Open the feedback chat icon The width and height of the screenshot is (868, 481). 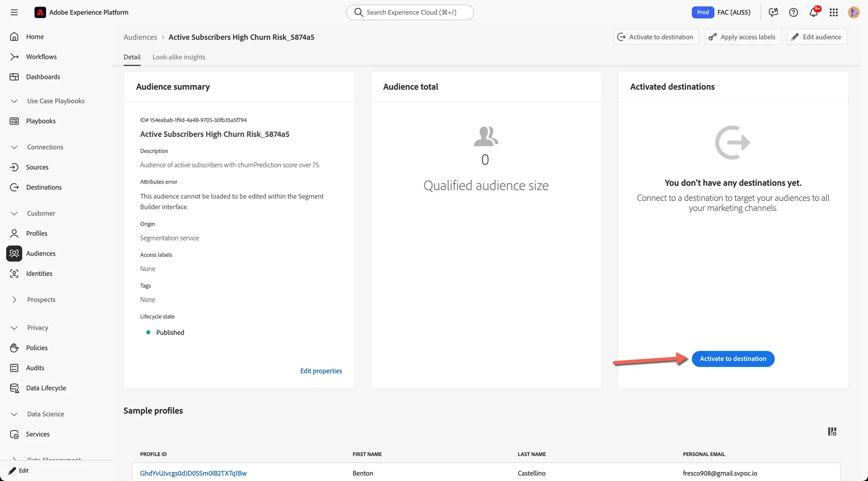pyautogui.click(x=774, y=13)
